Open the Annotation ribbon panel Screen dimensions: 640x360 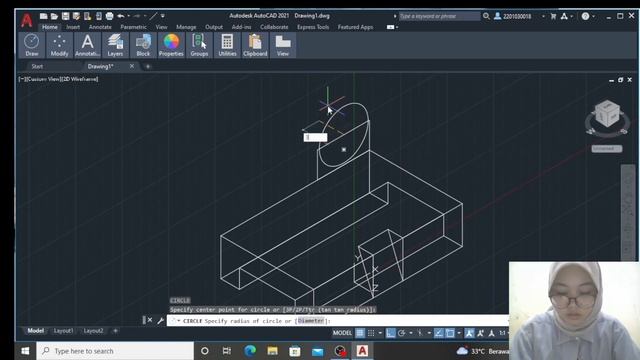click(87, 45)
